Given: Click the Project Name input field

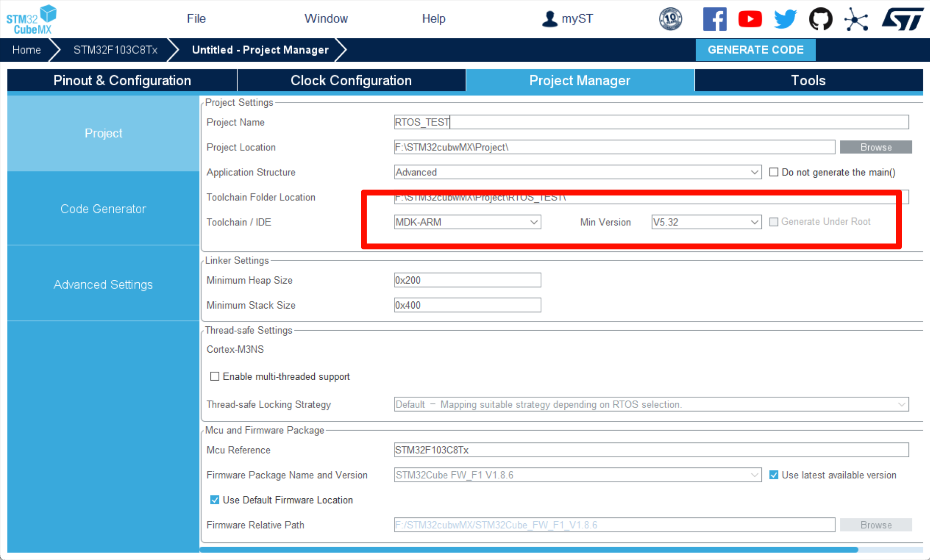Looking at the screenshot, I should [651, 122].
